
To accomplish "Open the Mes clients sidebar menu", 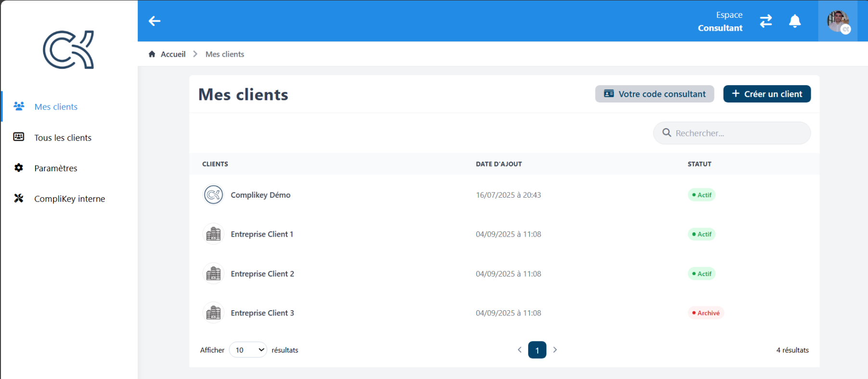I will 56,107.
